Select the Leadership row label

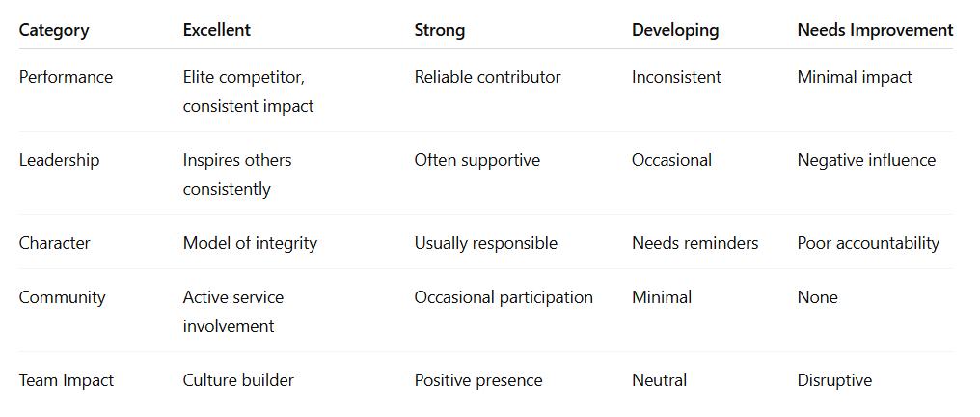59,160
